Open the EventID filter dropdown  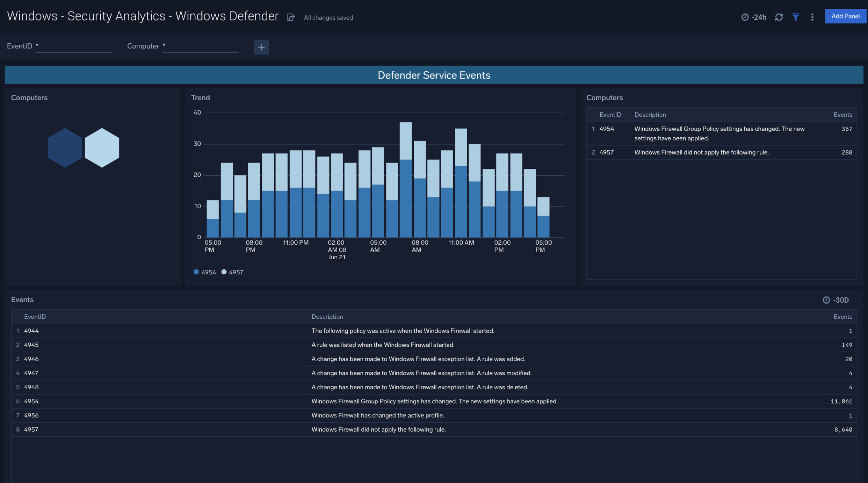point(73,45)
